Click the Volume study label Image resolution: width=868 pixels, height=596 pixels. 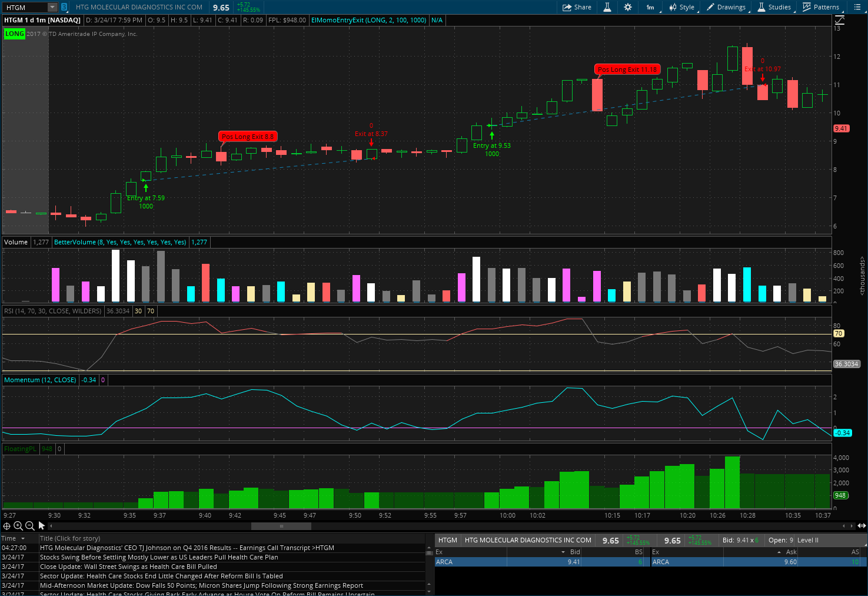(x=16, y=242)
